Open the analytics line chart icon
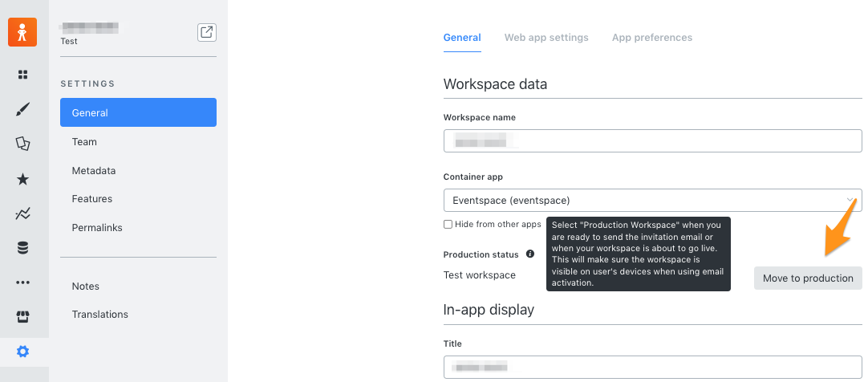This screenshot has width=868, height=382. coord(22,213)
